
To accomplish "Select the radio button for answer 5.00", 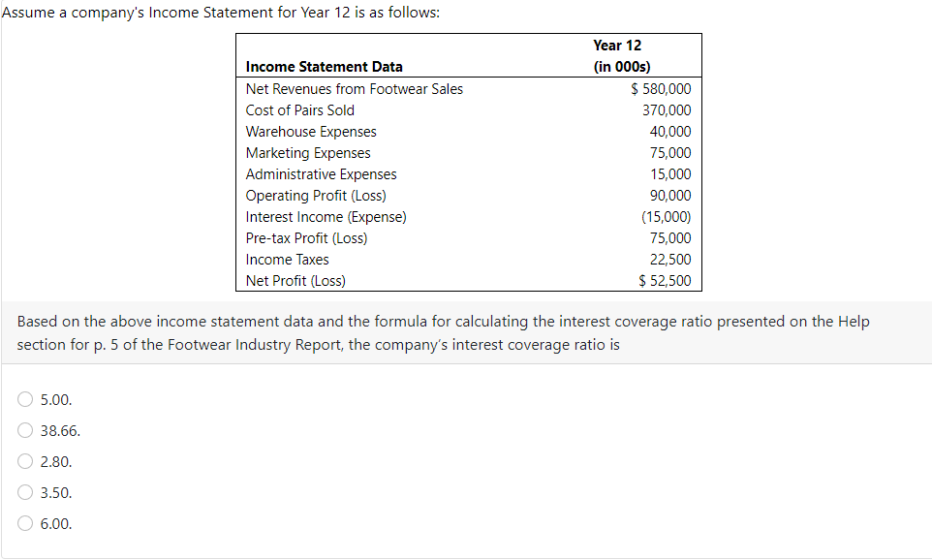I will pyautogui.click(x=24, y=399).
